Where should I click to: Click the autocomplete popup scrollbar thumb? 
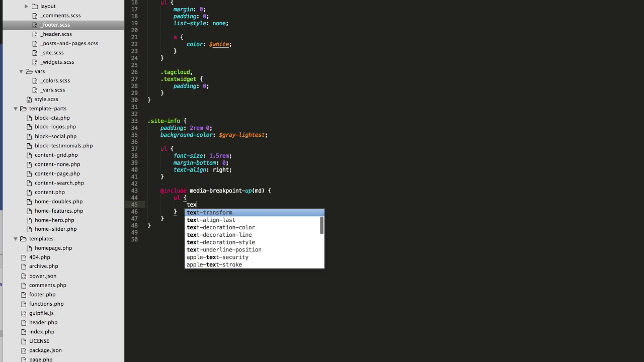321,226
